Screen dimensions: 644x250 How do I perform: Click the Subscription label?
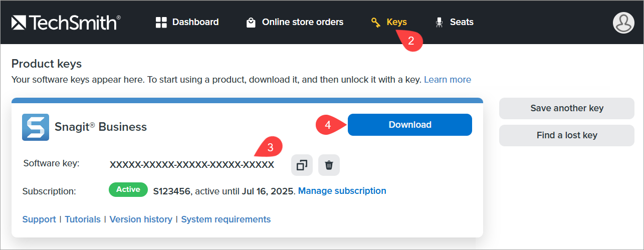pyautogui.click(x=49, y=191)
